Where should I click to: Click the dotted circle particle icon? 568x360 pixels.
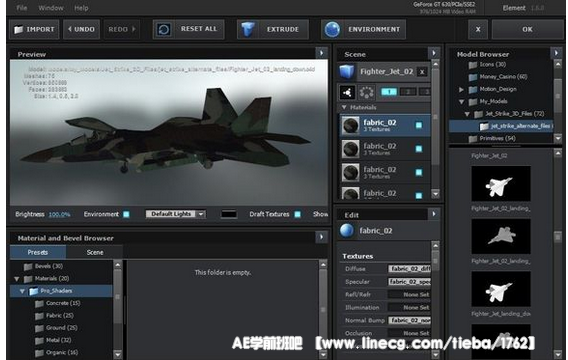coord(366,92)
